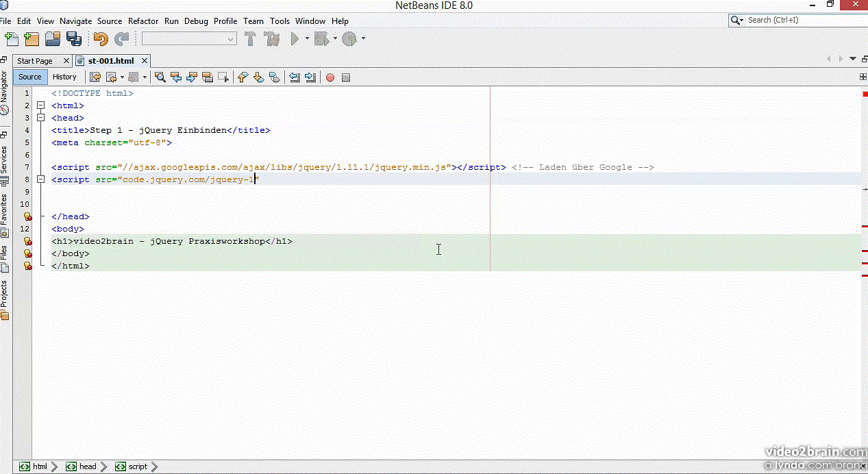Open the Debug Project dropdown arrow
This screenshot has height=474, width=868.
(x=335, y=39)
